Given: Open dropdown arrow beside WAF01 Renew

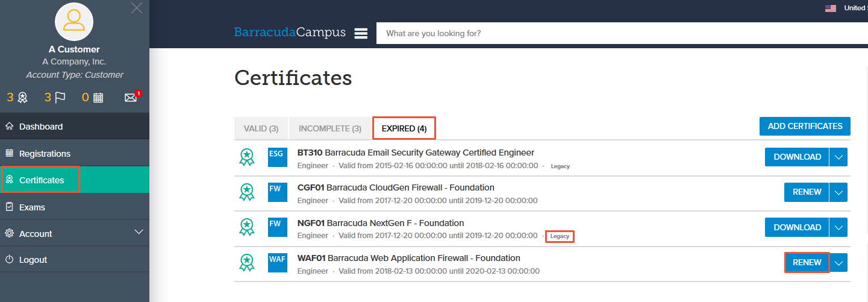Looking at the screenshot, I should click(839, 262).
